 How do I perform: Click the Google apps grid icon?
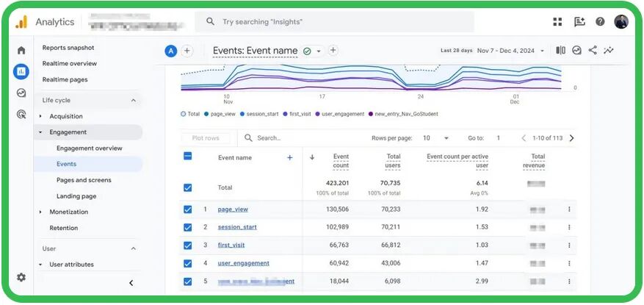(557, 22)
